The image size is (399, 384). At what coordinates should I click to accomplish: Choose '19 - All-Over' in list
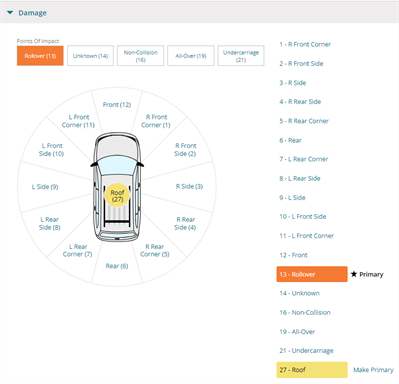(297, 332)
